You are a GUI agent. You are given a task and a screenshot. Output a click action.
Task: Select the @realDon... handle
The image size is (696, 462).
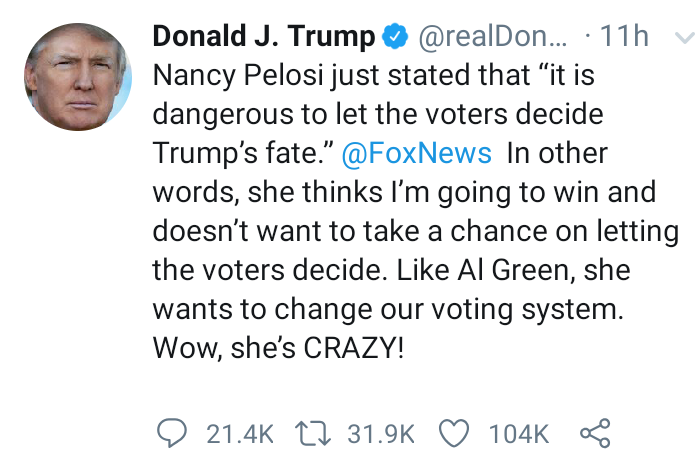(493, 36)
